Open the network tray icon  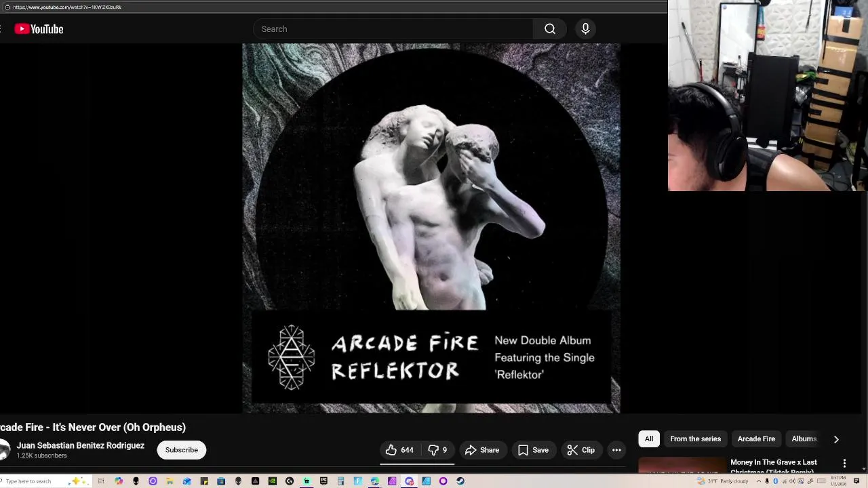point(784,481)
